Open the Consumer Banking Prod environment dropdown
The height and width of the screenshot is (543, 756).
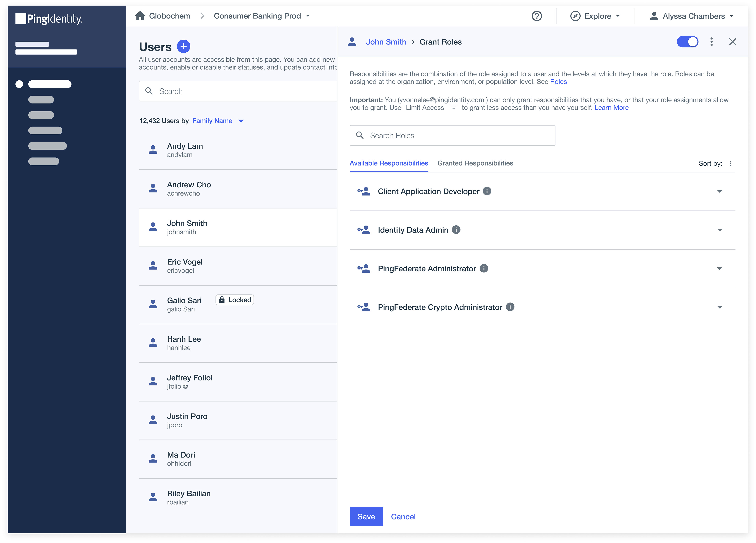(x=262, y=16)
